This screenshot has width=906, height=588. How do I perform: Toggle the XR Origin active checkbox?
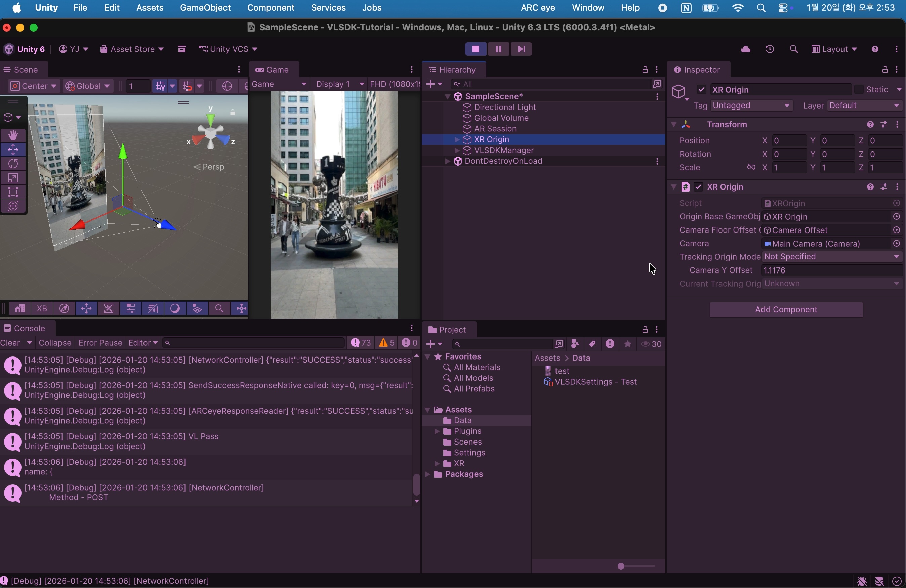(702, 90)
